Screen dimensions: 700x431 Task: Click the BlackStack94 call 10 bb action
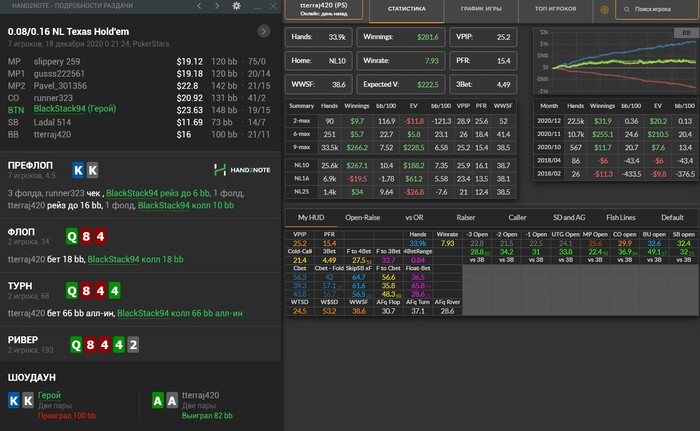(x=186, y=205)
